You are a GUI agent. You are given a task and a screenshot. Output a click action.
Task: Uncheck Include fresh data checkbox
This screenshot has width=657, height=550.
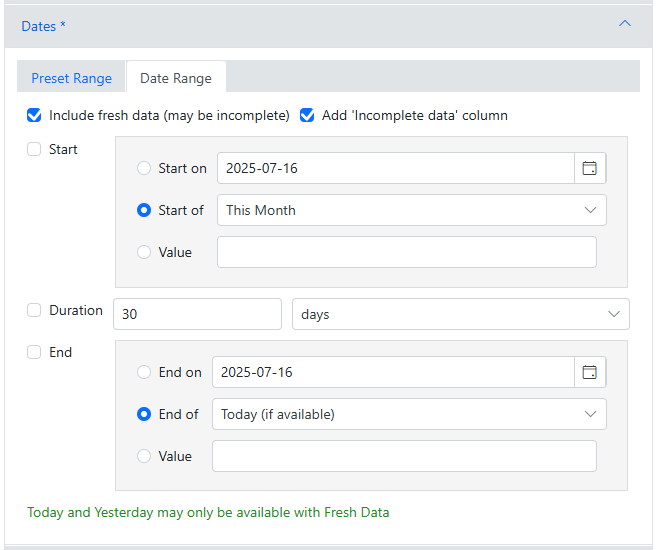34,115
